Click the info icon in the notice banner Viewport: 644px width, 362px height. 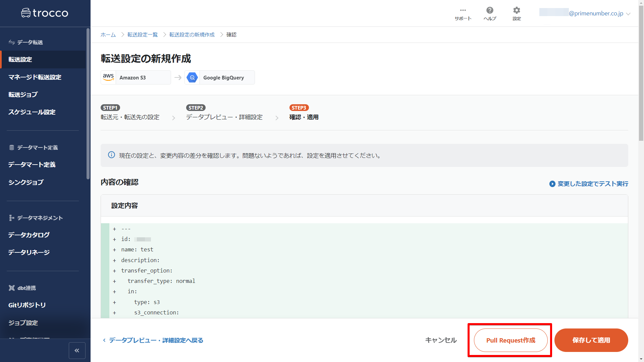(x=111, y=155)
